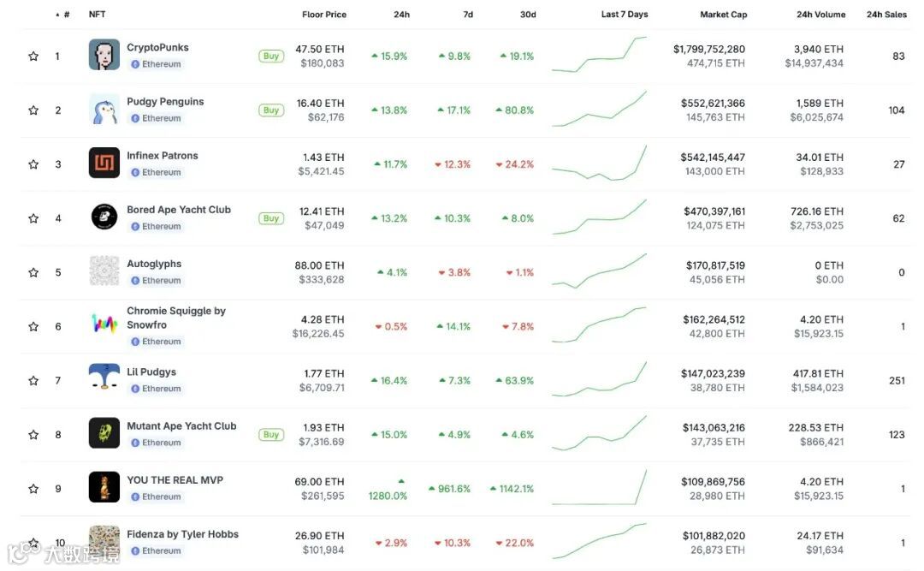The image size is (924, 571).
Task: Click the Chromie Squiggle collection icon
Action: coord(104,324)
